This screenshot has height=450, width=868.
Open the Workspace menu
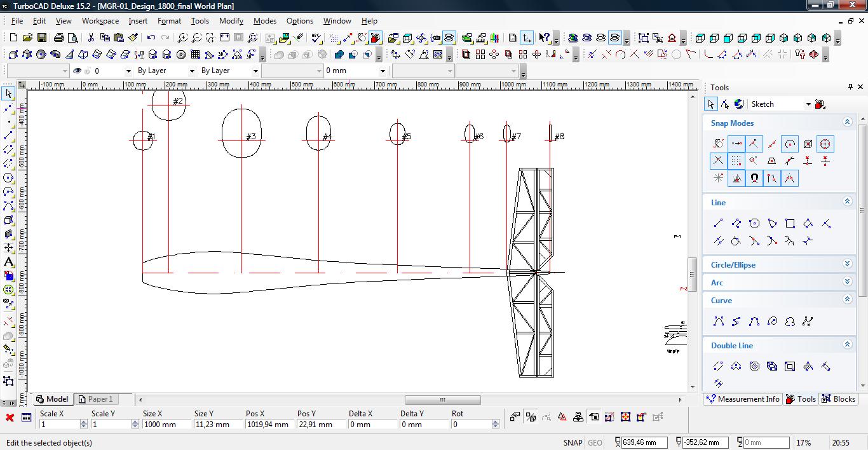tap(100, 21)
